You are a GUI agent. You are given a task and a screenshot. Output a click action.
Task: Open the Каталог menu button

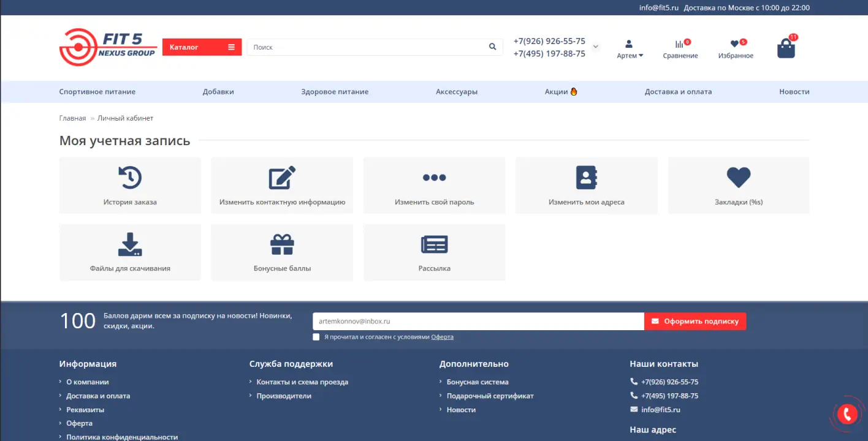click(202, 47)
